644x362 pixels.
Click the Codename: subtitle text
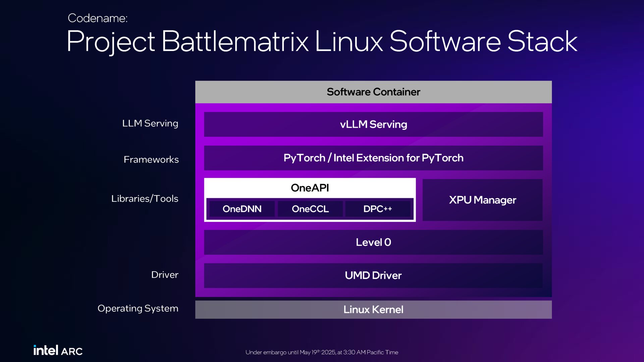98,18
